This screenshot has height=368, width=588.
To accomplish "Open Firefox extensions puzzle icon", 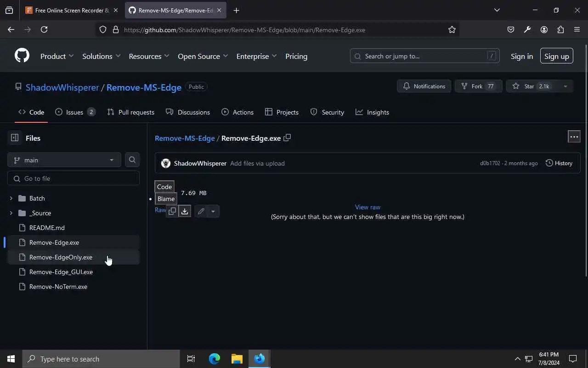I will point(560,29).
